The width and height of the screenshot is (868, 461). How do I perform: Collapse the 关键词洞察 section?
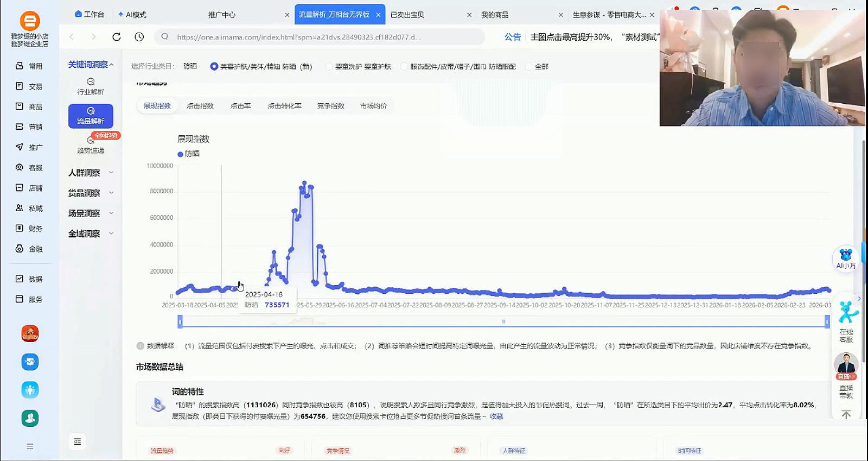[91, 65]
